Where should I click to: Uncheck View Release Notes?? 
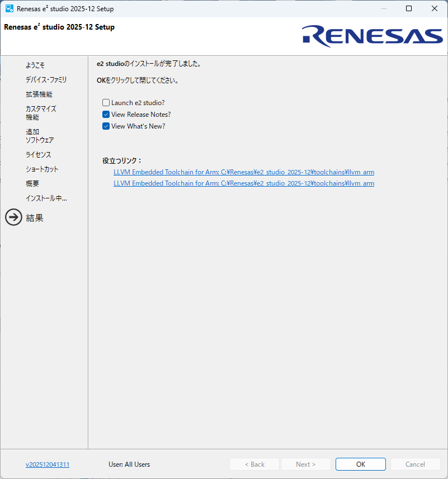[106, 115]
